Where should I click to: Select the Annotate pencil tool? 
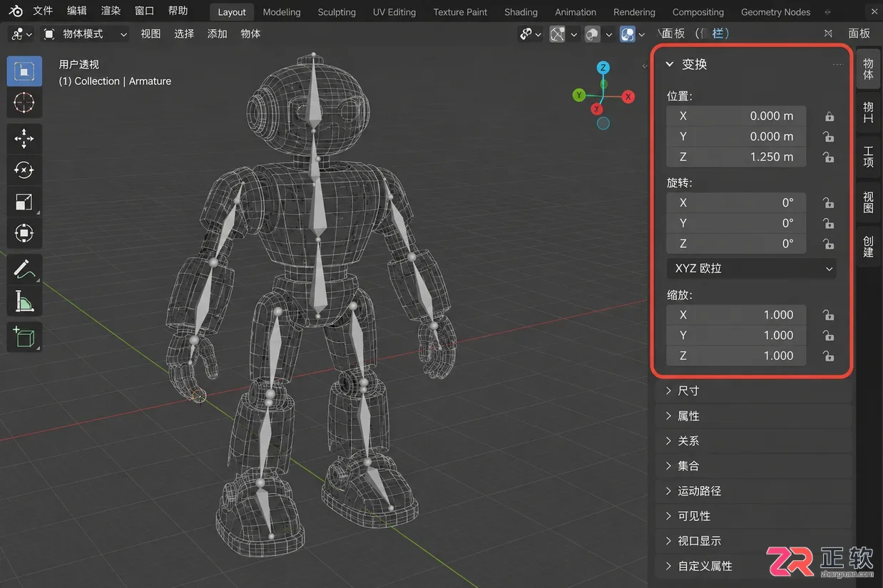(24, 269)
